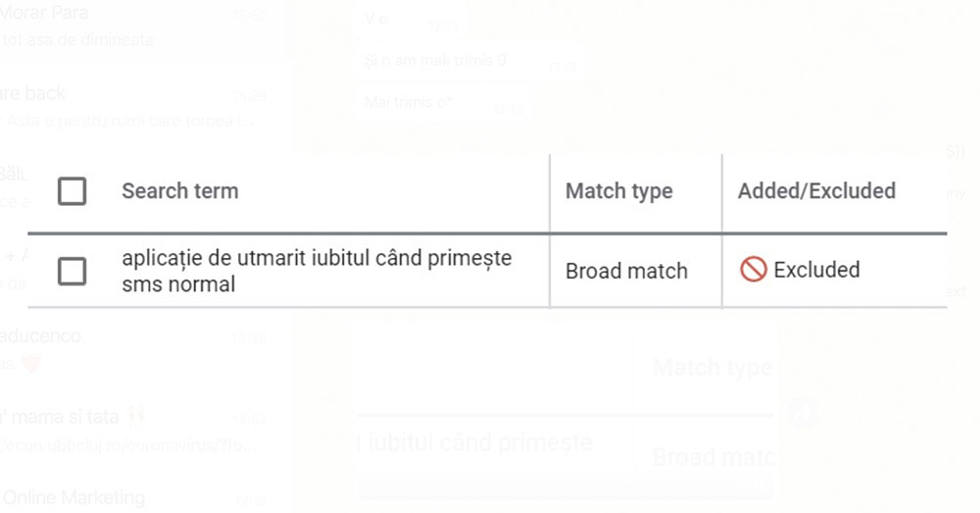Click the red Excluded prohibition icon
This screenshot has height=513, width=980.
(753, 270)
